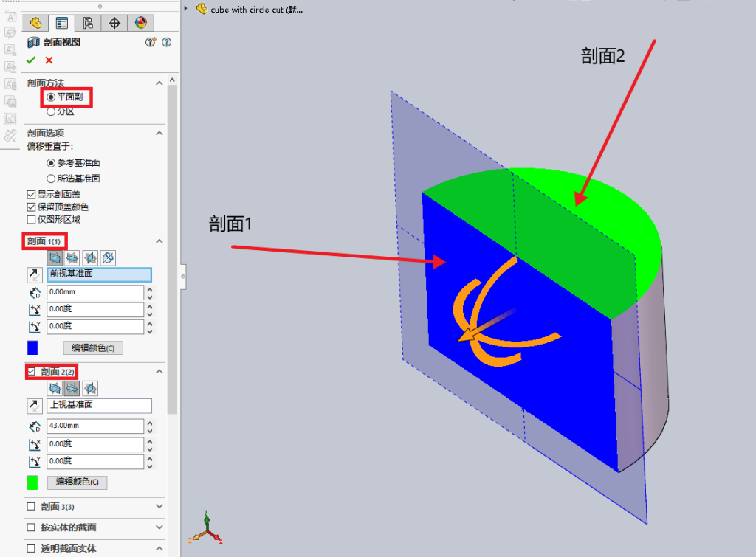Enable the 仅图形区域 checkbox
This screenshot has width=756, height=557.
point(31,220)
